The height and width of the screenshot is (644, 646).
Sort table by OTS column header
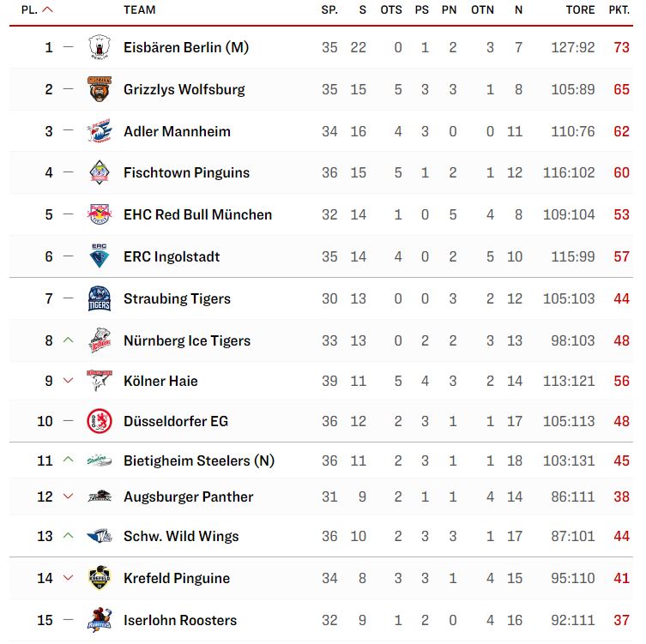tap(391, 10)
